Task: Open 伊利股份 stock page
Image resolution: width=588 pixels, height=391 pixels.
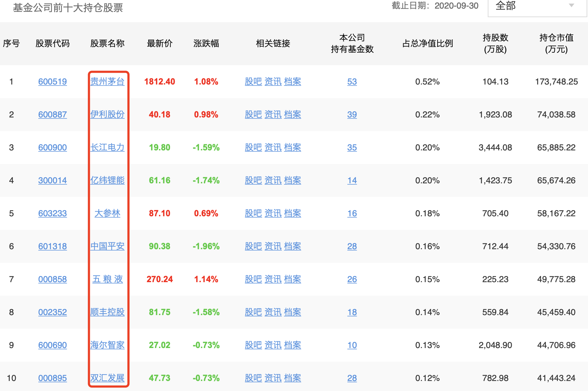Action: tap(107, 115)
